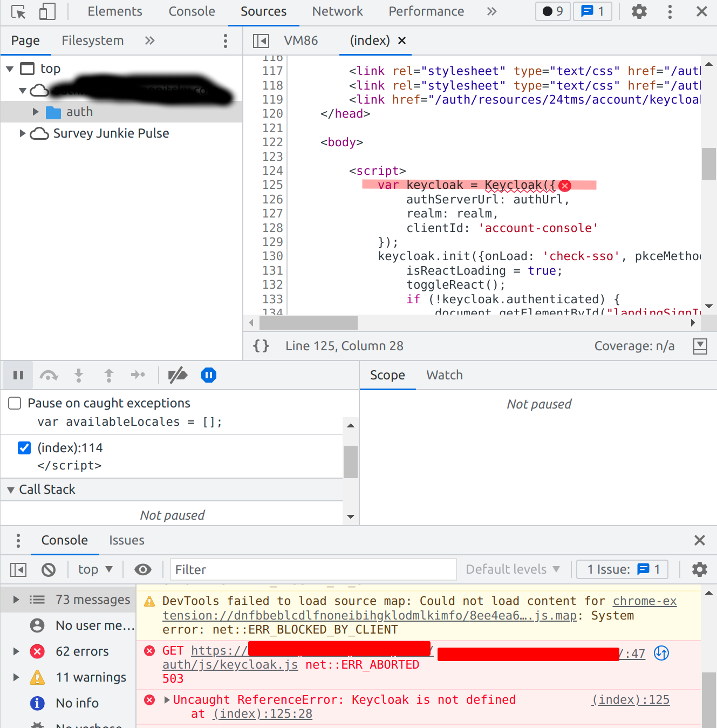Expand the auth folder

tap(36, 112)
